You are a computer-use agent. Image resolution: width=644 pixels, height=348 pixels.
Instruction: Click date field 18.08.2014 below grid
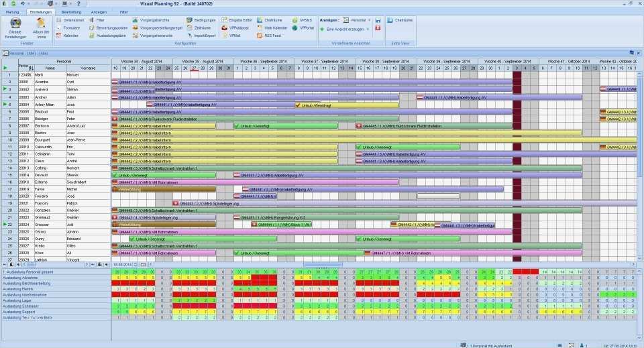click(x=123, y=265)
